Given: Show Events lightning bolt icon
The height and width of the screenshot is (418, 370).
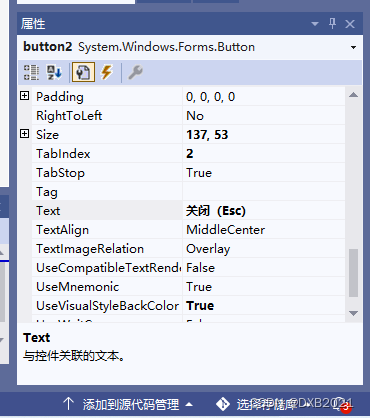Looking at the screenshot, I should (x=107, y=72).
